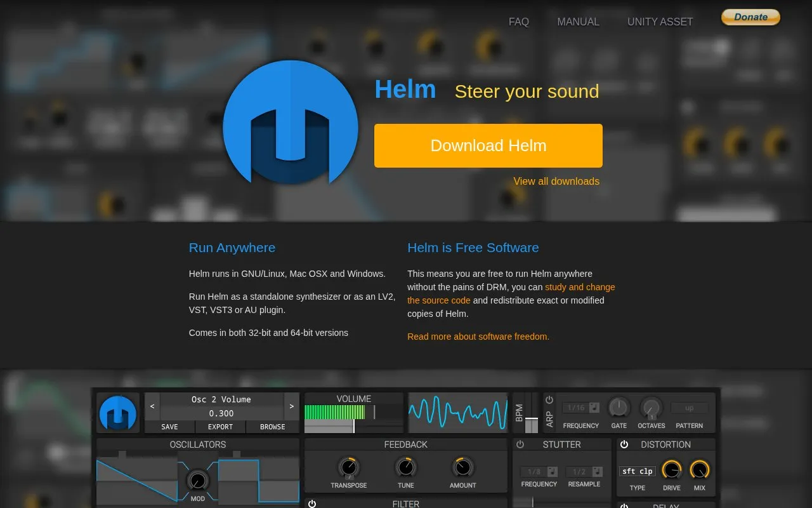Click the square waveform of oscillator 2

click(259, 481)
